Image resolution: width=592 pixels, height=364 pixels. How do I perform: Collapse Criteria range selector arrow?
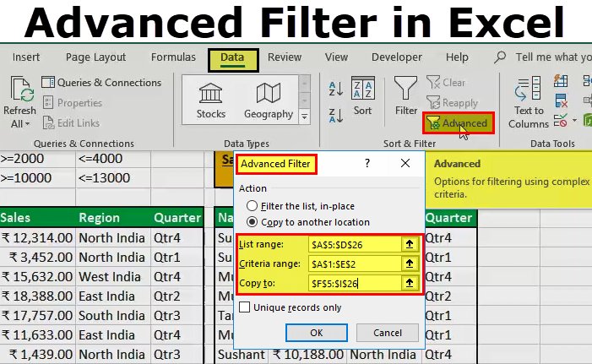tap(410, 263)
